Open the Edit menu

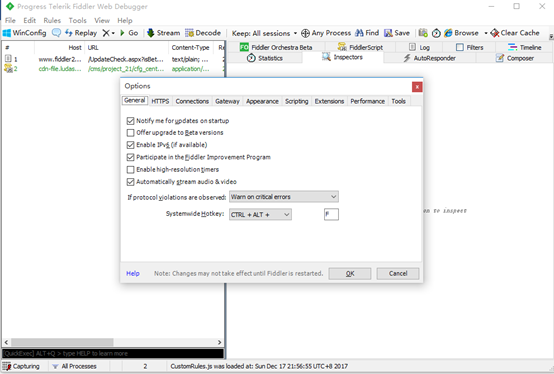pos(30,20)
